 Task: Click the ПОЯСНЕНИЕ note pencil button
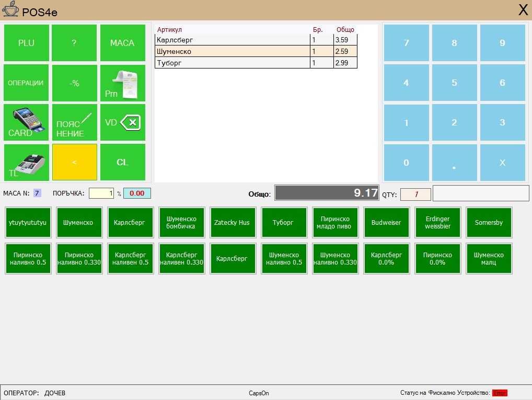click(74, 122)
